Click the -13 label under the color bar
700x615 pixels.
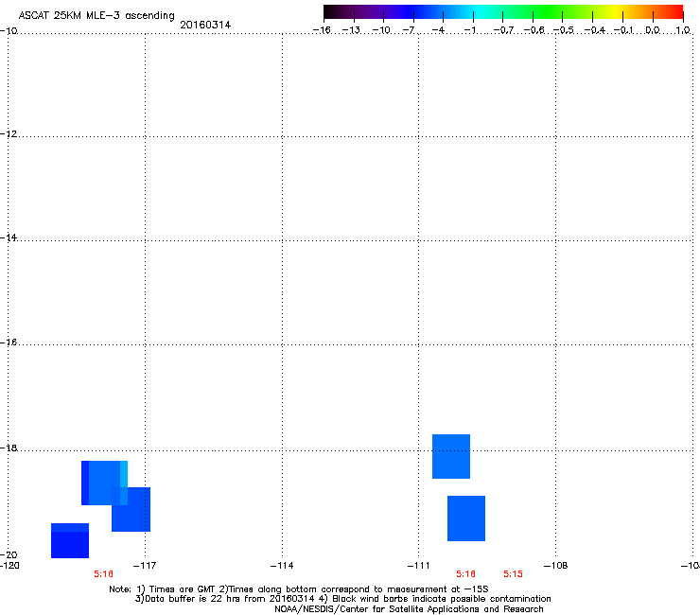pyautogui.click(x=351, y=30)
